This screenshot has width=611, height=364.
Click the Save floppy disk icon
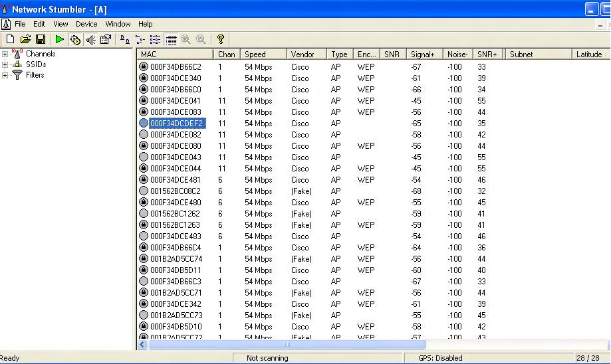(x=41, y=39)
